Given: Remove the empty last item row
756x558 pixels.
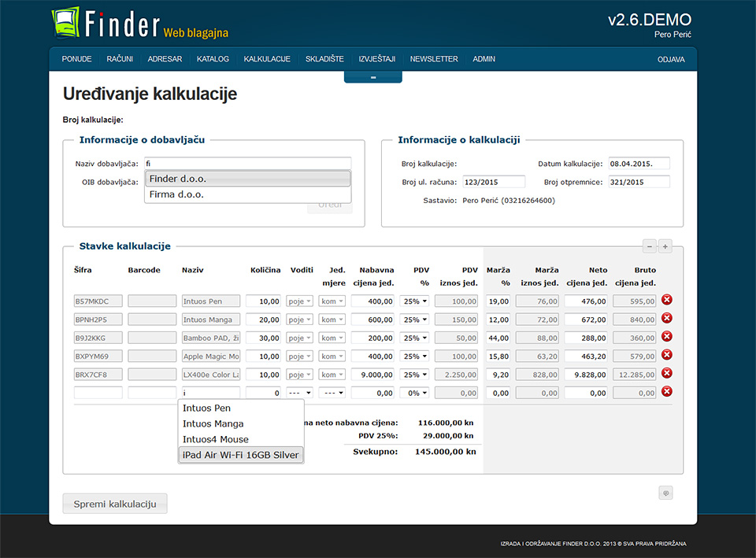Looking at the screenshot, I should (667, 392).
